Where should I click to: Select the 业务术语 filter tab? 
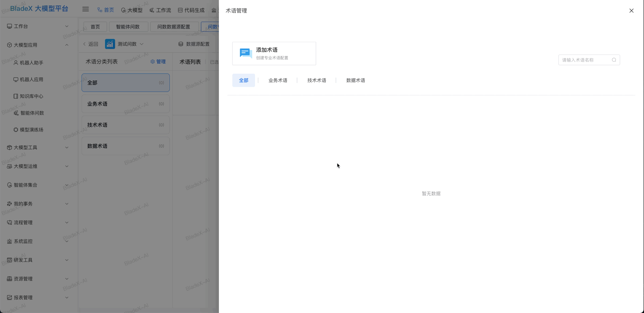click(x=278, y=80)
